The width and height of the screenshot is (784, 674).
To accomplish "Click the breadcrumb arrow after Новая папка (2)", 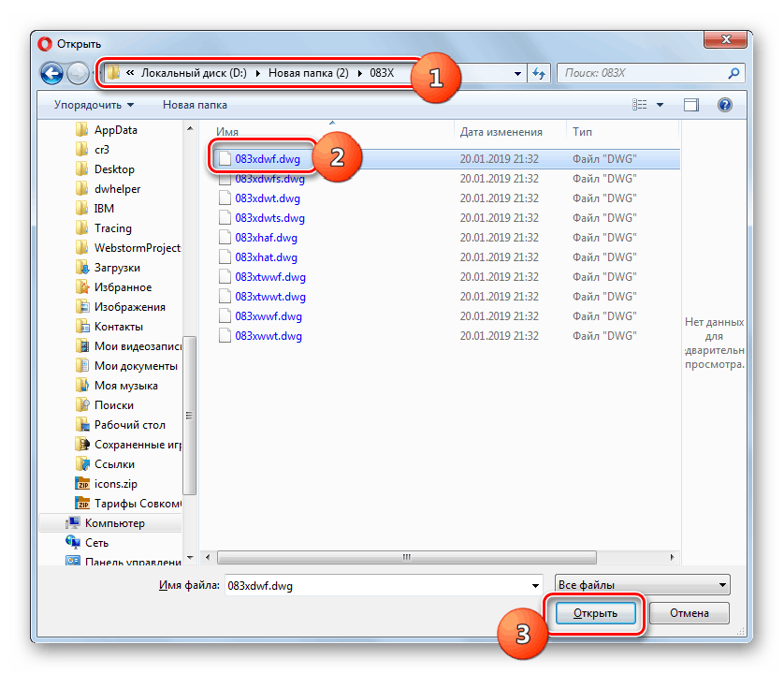I will pyautogui.click(x=360, y=74).
